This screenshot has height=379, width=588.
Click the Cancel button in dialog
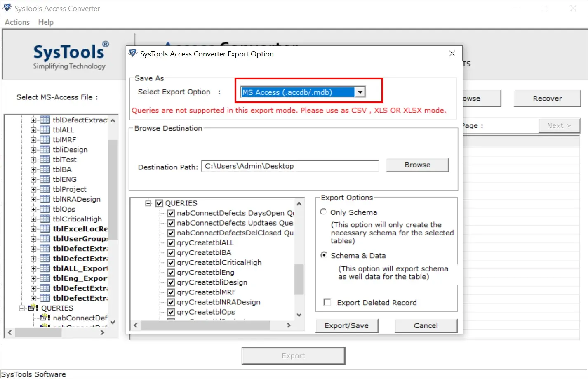426,325
